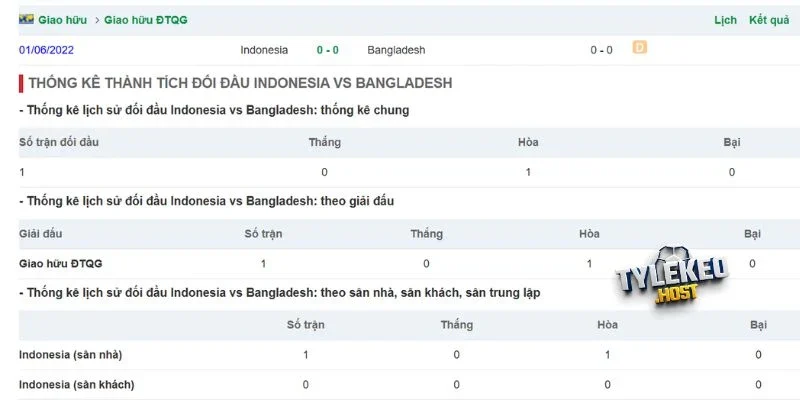Click the Giao hữu ĐTQG tournament row label

click(61, 264)
